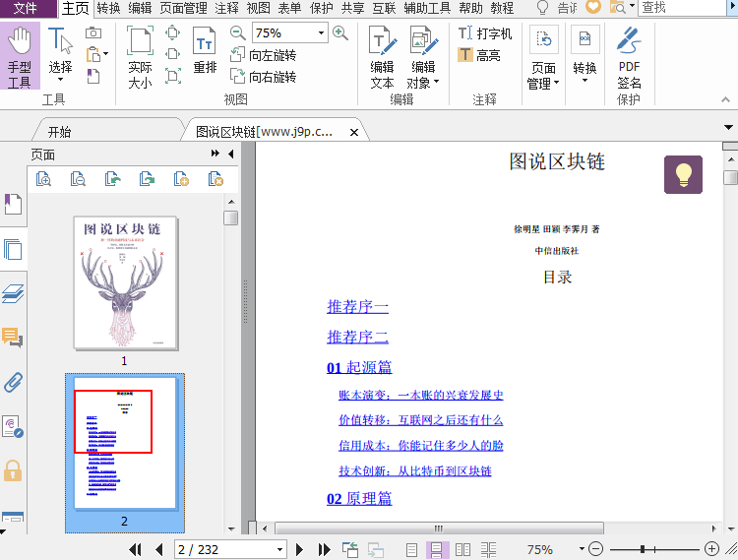Rotate pages counterclockwise in the thumbnail toolbar
The height and width of the screenshot is (560, 738).
tap(112, 179)
